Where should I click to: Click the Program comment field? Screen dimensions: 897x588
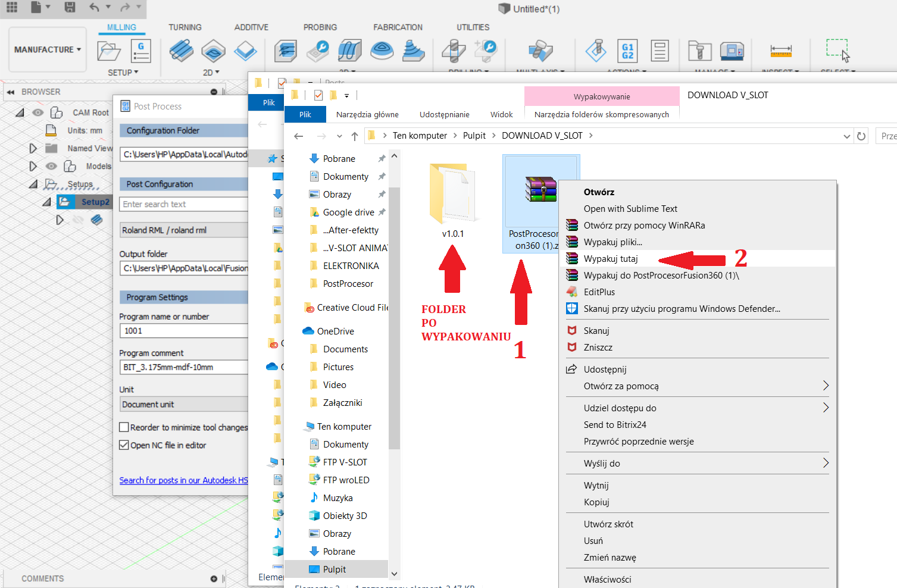tap(184, 367)
